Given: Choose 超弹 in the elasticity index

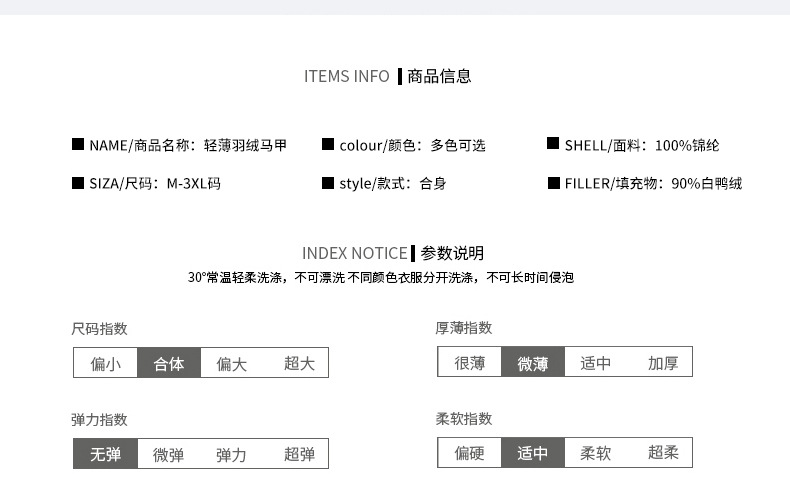Looking at the screenshot, I should (x=299, y=454).
